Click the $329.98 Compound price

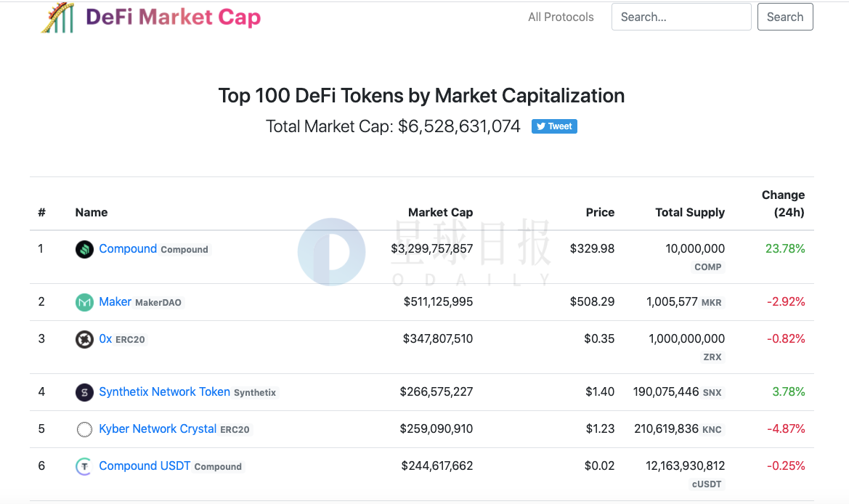pyautogui.click(x=593, y=248)
